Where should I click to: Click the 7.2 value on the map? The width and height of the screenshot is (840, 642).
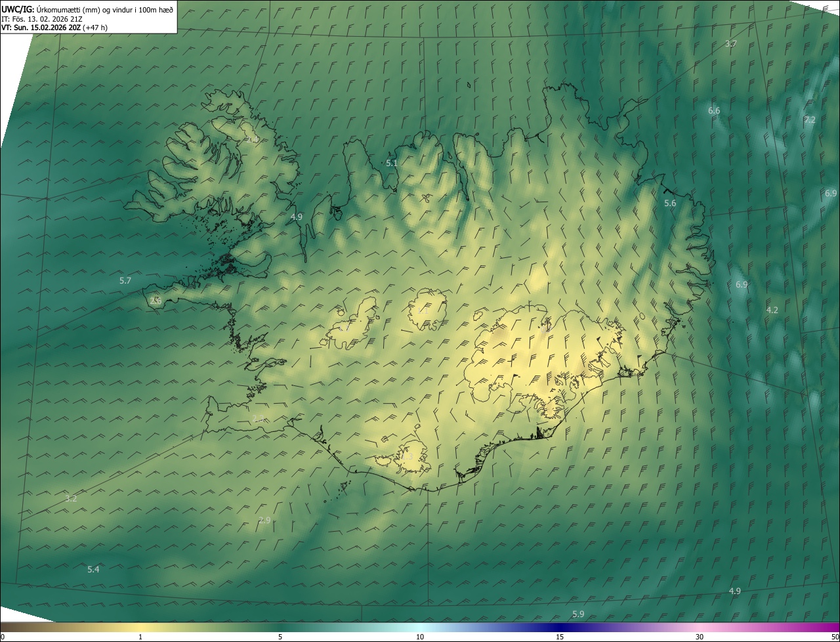pyautogui.click(x=810, y=119)
